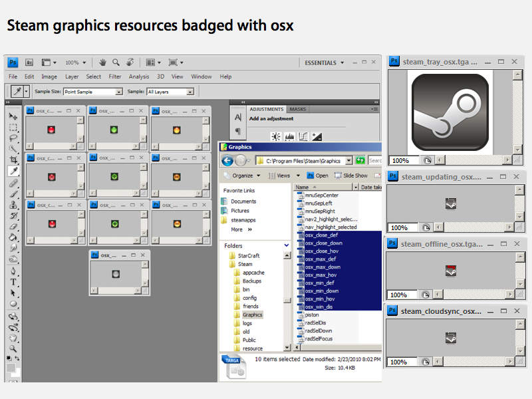The height and width of the screenshot is (399, 532).
Task: Expand the explorer address bar history dropdown
Action: tap(348, 160)
